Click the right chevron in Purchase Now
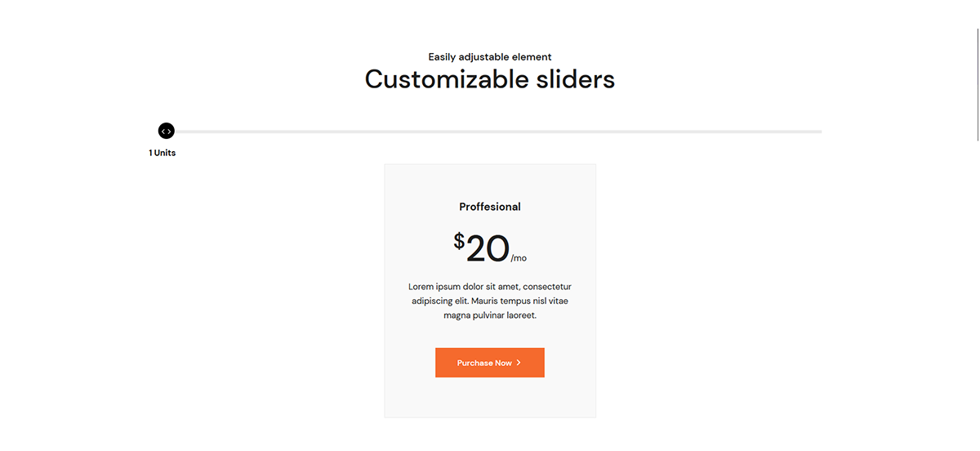Image resolution: width=980 pixels, height=451 pixels. point(519,362)
